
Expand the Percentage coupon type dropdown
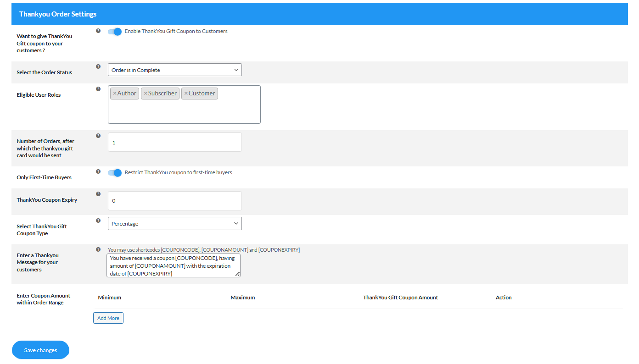(x=174, y=224)
